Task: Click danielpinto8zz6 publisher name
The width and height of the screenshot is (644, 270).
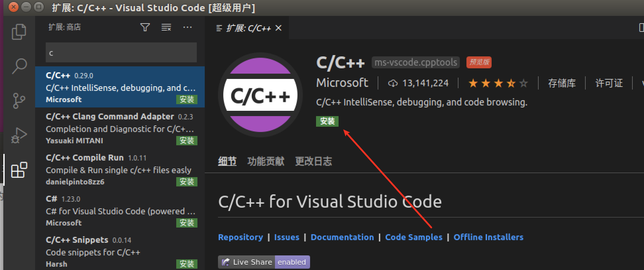Action: [75, 182]
